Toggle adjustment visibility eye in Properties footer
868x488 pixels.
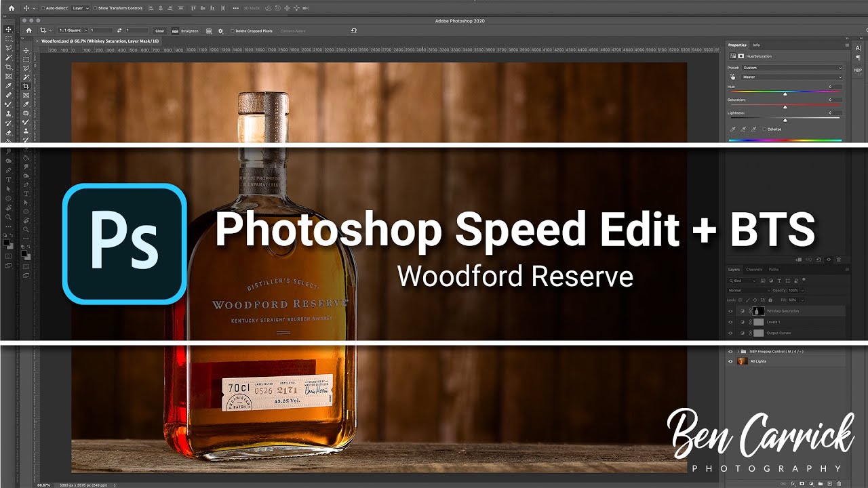tap(829, 259)
